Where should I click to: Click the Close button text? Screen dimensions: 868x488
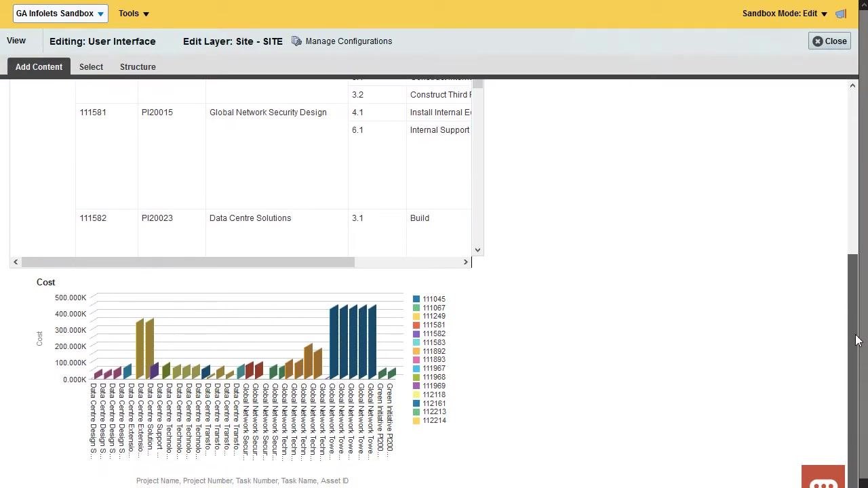[835, 41]
